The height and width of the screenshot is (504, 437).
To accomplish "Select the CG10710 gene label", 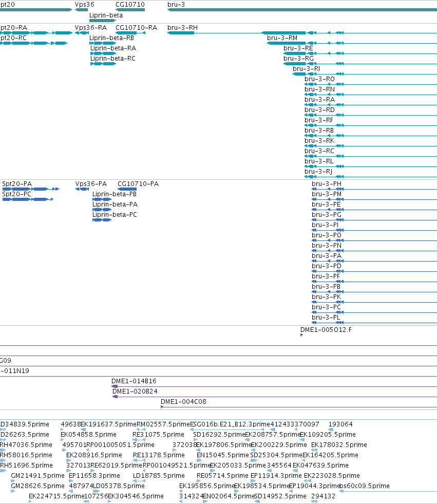I will tap(130, 5).
